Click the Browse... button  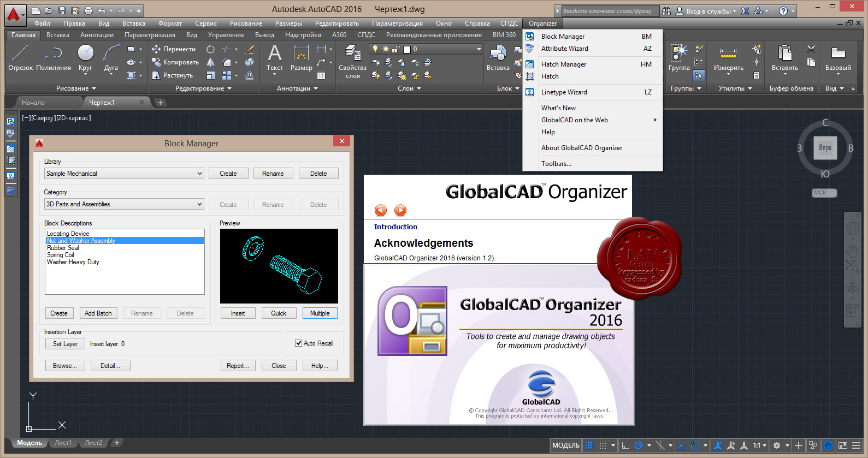(65, 366)
